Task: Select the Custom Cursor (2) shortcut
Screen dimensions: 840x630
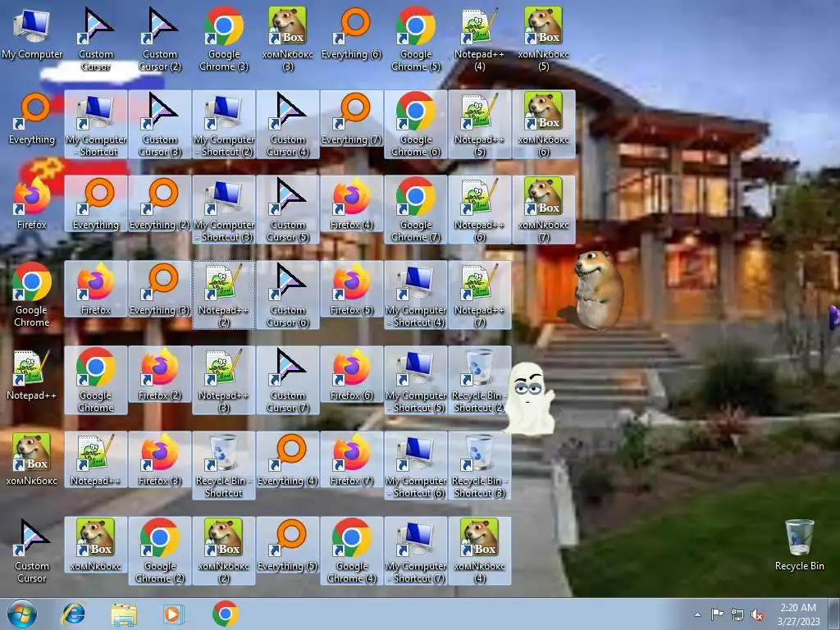Action: [160, 39]
